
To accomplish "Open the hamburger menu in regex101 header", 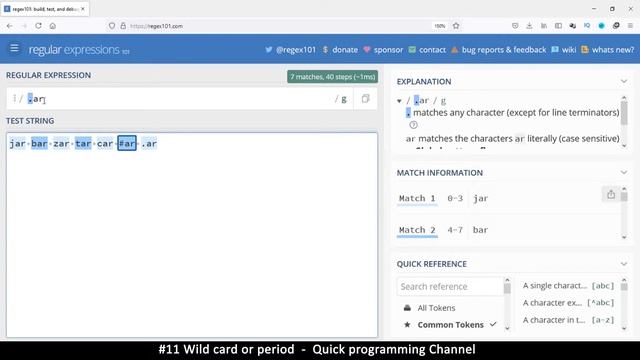I will 14,49.
